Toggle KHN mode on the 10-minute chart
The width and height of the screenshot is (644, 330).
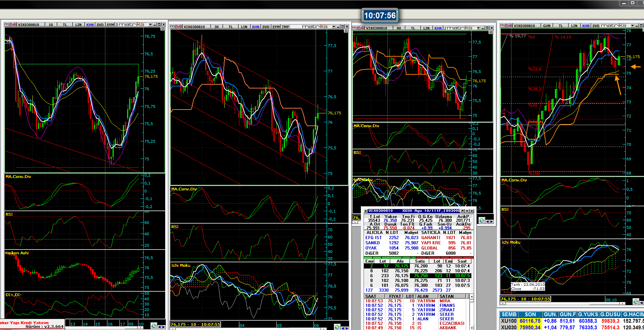90,25
